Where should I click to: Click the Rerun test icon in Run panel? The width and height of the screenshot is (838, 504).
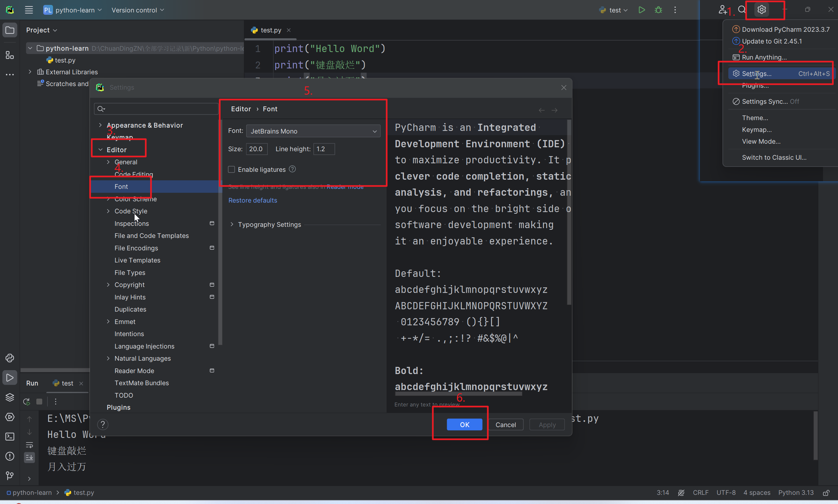click(27, 402)
